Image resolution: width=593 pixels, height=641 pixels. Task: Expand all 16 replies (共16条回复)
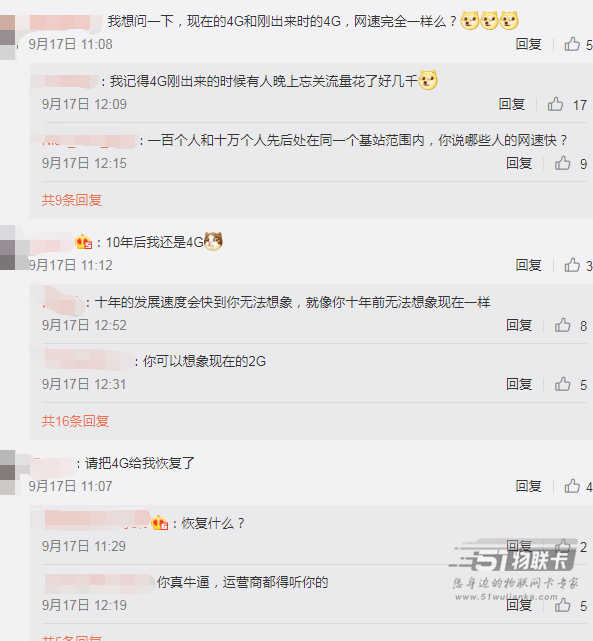tap(75, 421)
